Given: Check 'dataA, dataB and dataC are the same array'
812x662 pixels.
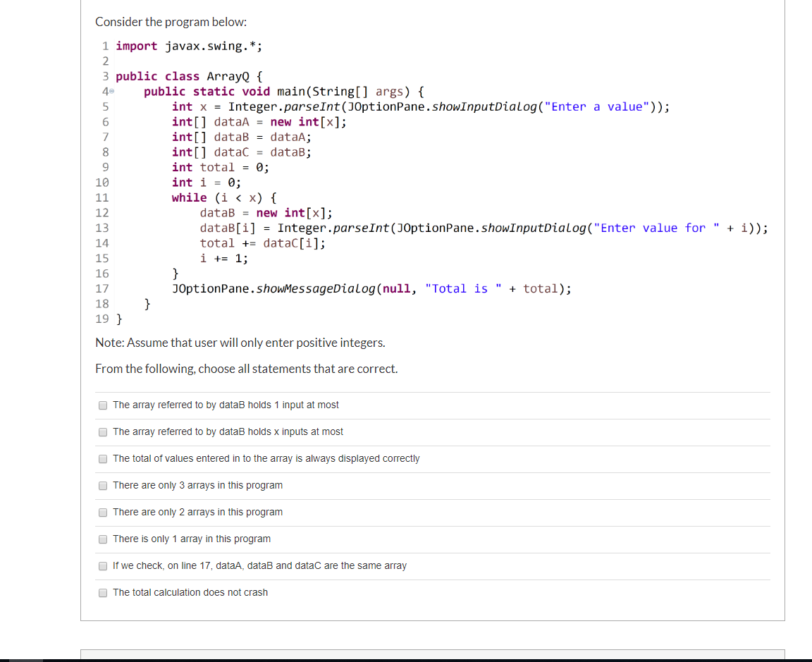Looking at the screenshot, I should [103, 565].
